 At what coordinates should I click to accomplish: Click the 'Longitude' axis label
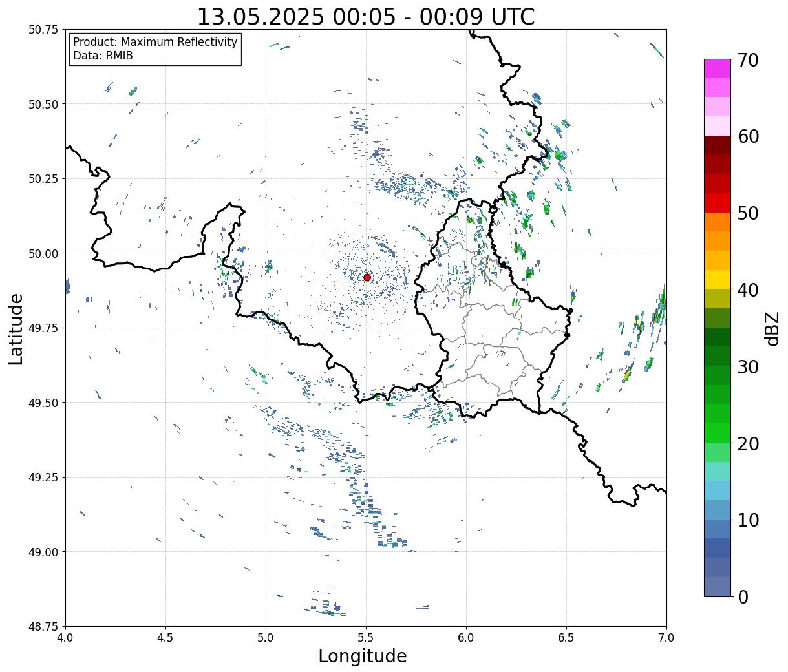click(363, 656)
